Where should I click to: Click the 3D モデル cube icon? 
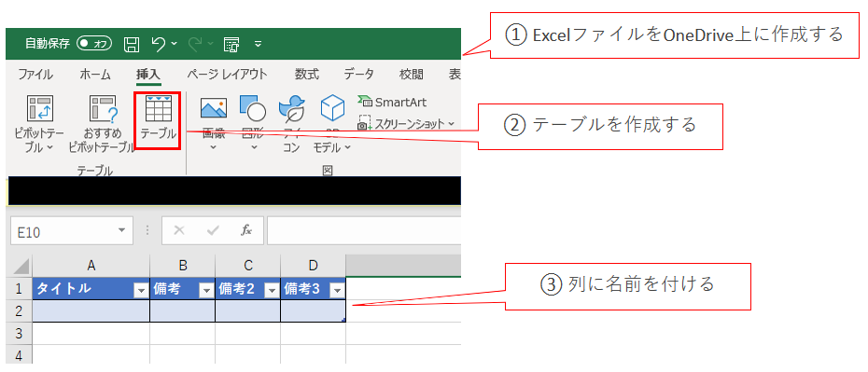[x=332, y=107]
